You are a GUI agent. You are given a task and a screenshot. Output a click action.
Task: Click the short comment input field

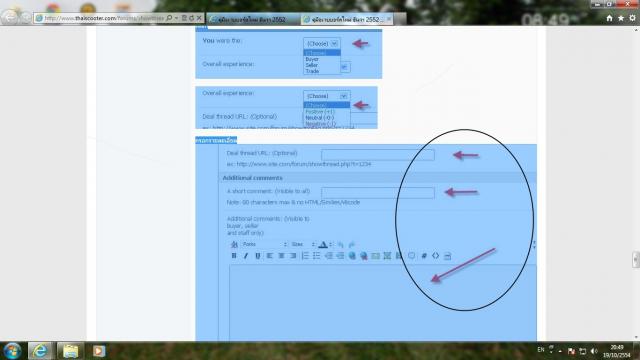(x=378, y=193)
